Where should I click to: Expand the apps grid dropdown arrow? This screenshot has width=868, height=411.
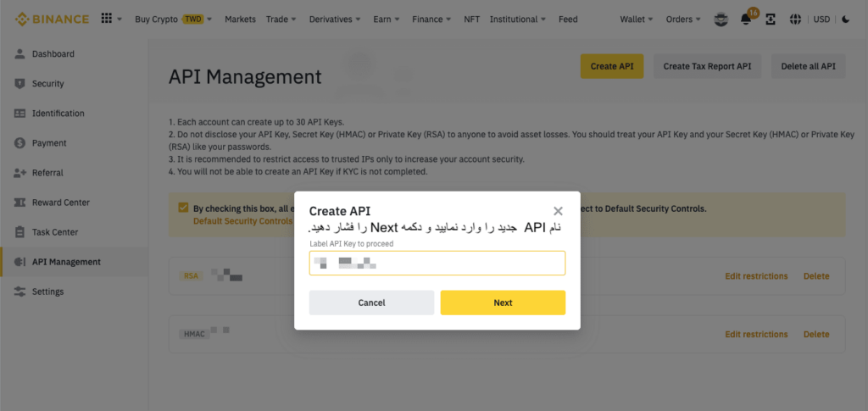tap(120, 19)
